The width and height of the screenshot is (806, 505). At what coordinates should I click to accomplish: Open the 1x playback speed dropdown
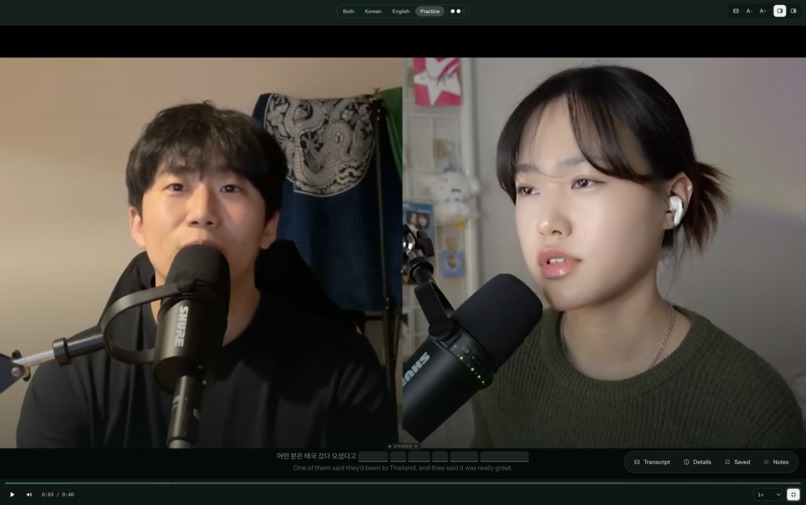(768, 495)
